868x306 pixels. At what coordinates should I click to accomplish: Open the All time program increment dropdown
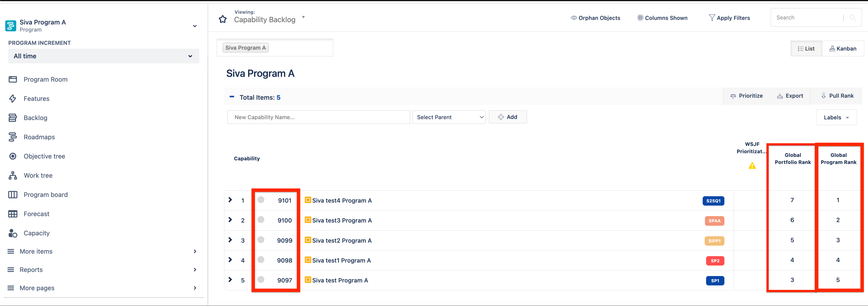click(x=103, y=56)
